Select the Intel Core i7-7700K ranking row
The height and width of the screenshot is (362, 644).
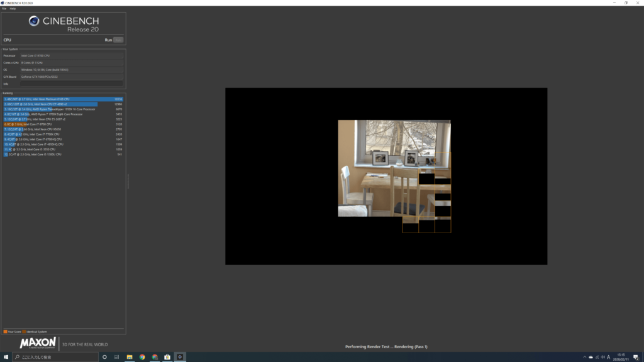coord(64,134)
